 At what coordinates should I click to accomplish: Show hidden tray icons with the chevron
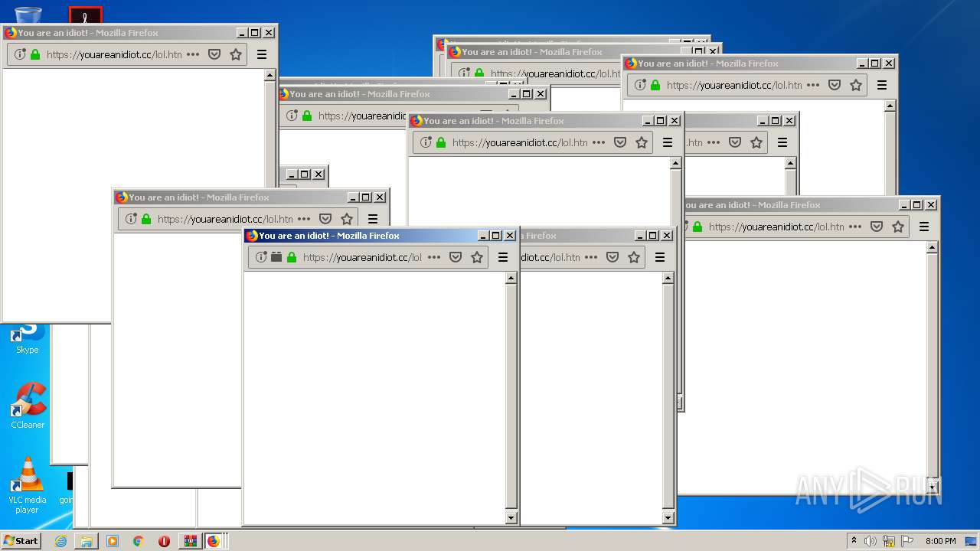point(854,540)
